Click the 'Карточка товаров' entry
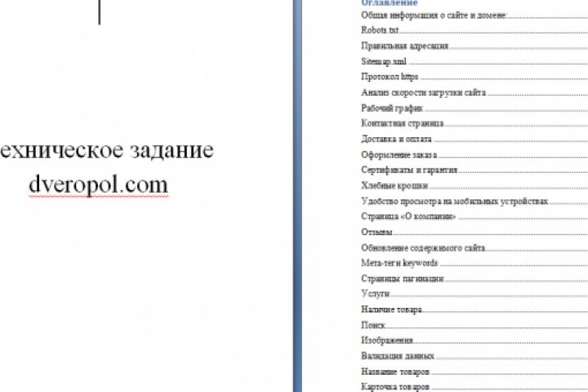Screen dimensions: 588x392 [x=395, y=387]
